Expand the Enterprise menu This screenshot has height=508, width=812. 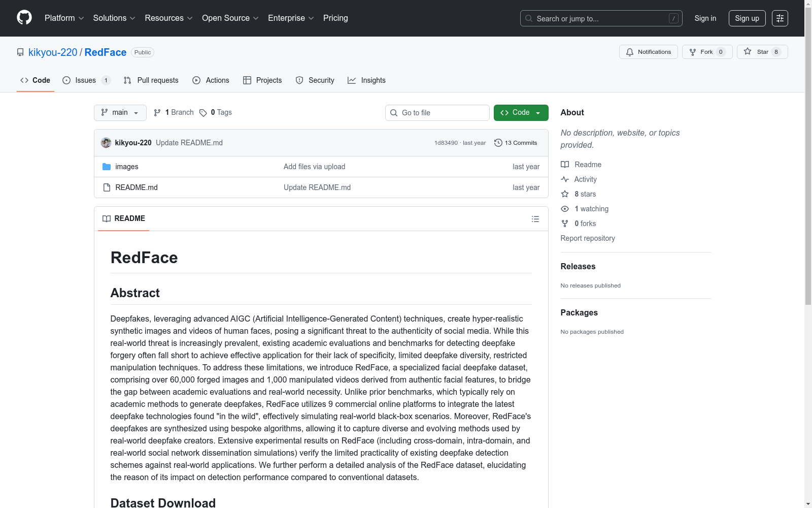click(291, 18)
